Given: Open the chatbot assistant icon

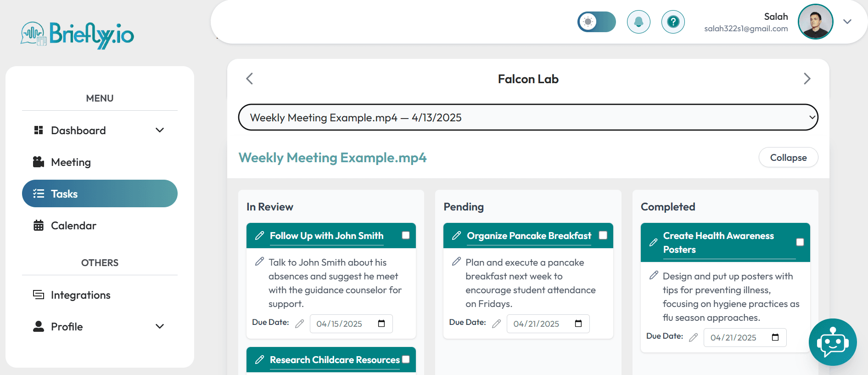Looking at the screenshot, I should [832, 342].
